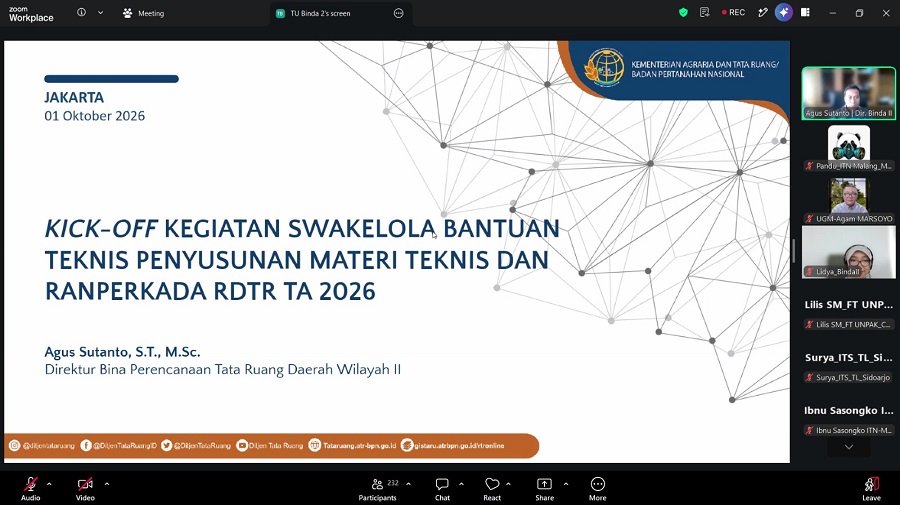The height and width of the screenshot is (505, 900).
Task: Expand share options chevron
Action: (x=566, y=484)
